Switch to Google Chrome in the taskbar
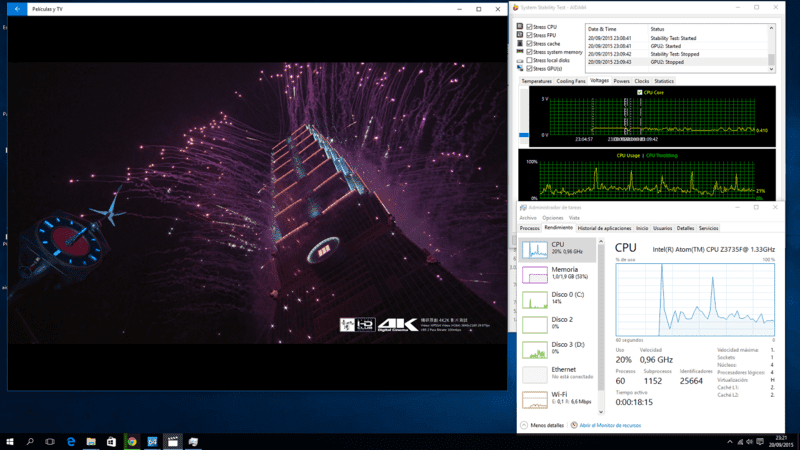This screenshot has height=450, width=800. click(132, 442)
